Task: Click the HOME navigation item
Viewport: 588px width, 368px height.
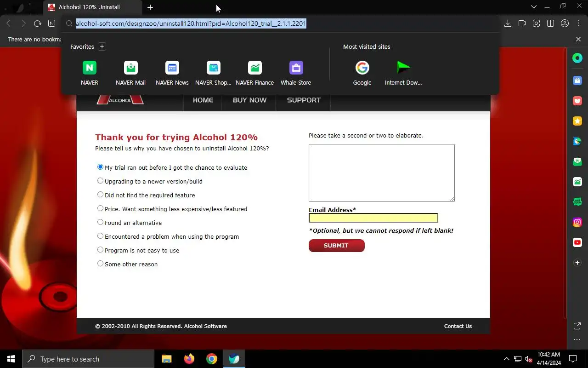Action: [x=203, y=100]
